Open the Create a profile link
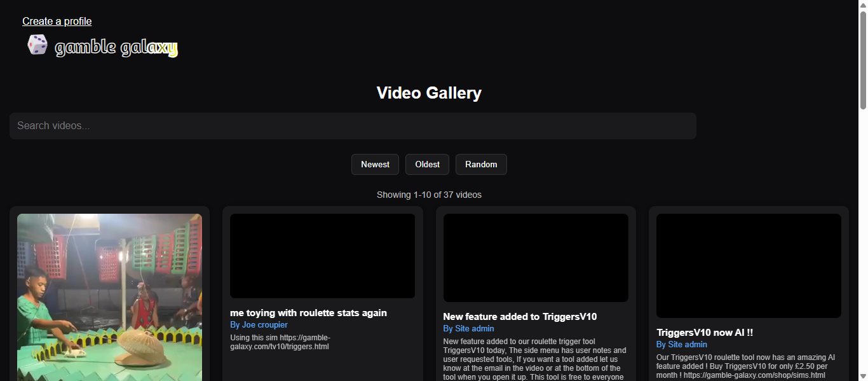This screenshot has height=381, width=868. (x=57, y=21)
